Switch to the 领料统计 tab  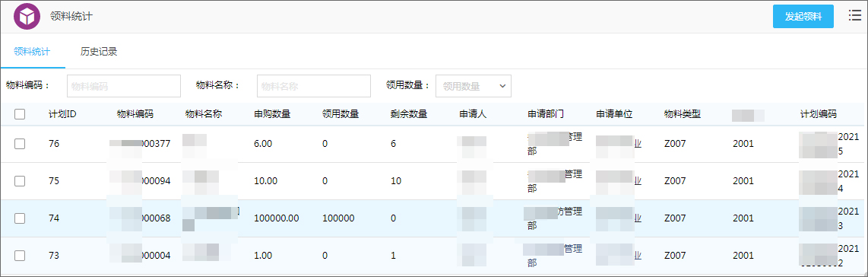32,52
